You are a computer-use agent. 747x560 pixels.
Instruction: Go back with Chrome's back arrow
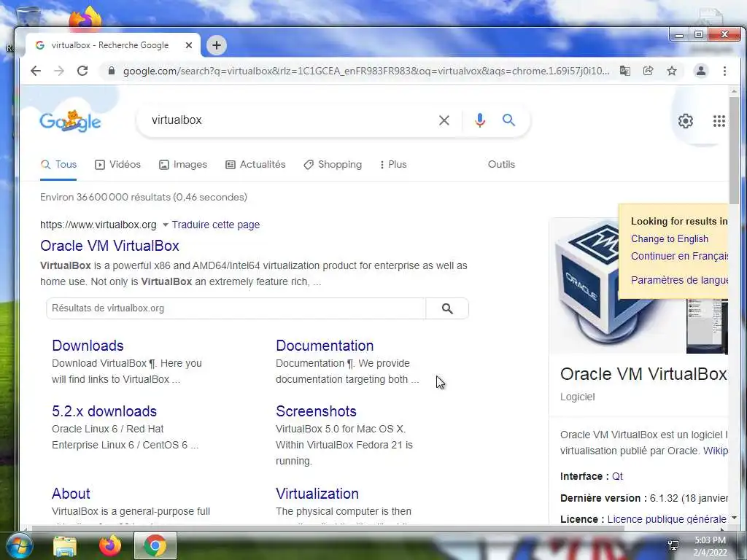36,71
